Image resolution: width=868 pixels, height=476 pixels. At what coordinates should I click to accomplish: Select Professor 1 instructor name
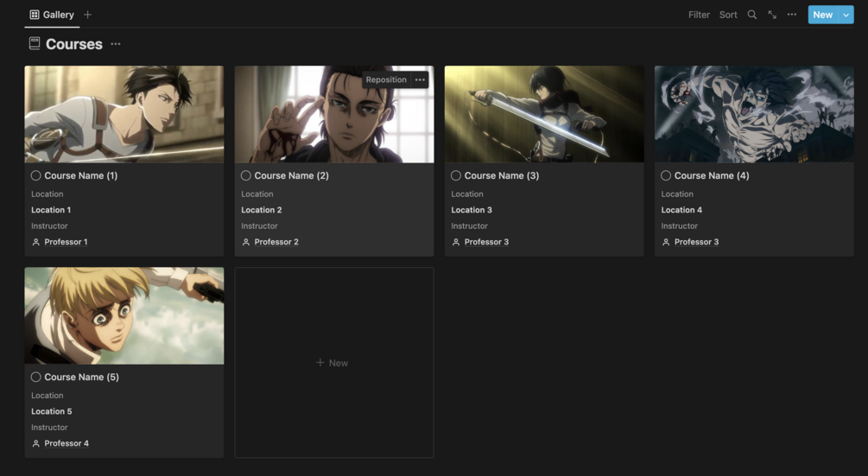pos(66,242)
